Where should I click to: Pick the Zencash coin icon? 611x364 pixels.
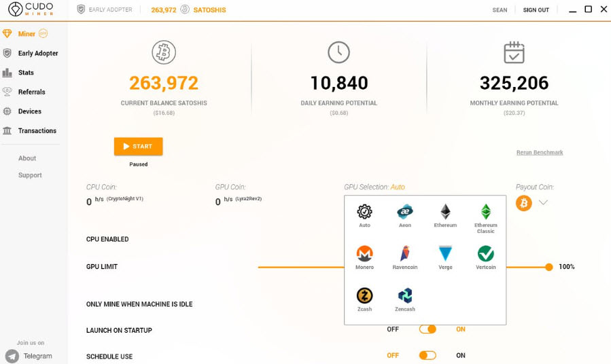(x=405, y=295)
